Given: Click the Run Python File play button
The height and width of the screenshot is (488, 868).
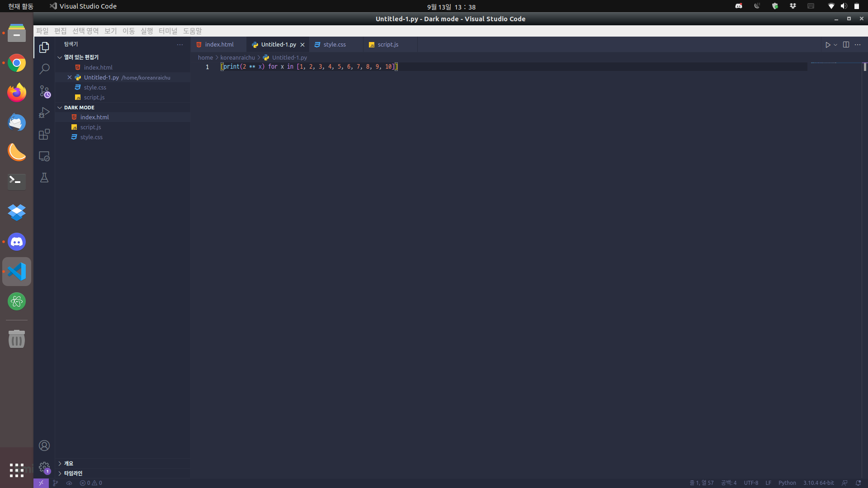Looking at the screenshot, I should coord(827,45).
